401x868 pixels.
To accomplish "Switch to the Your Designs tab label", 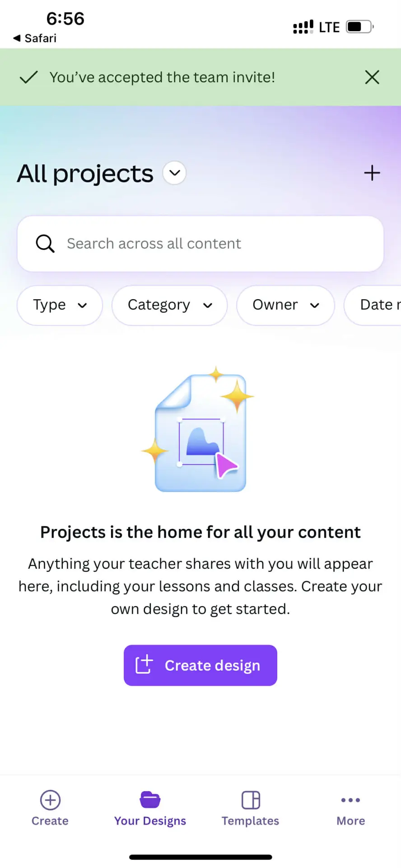I will pyautogui.click(x=150, y=821).
